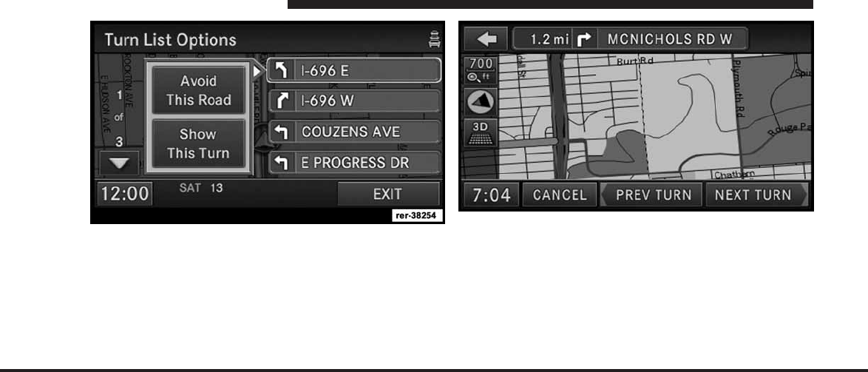Viewport: 868px width, 372px height.
Task: Open the 700 ft zoom scale control
Action: (x=481, y=70)
